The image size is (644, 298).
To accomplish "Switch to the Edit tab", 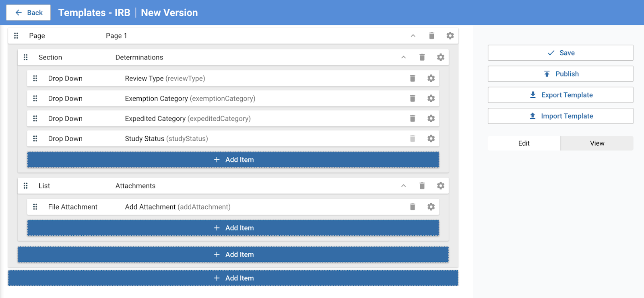I will (524, 143).
